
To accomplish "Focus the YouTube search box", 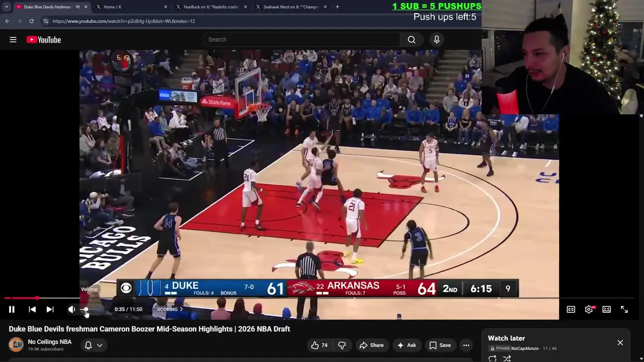I will 302,39.
